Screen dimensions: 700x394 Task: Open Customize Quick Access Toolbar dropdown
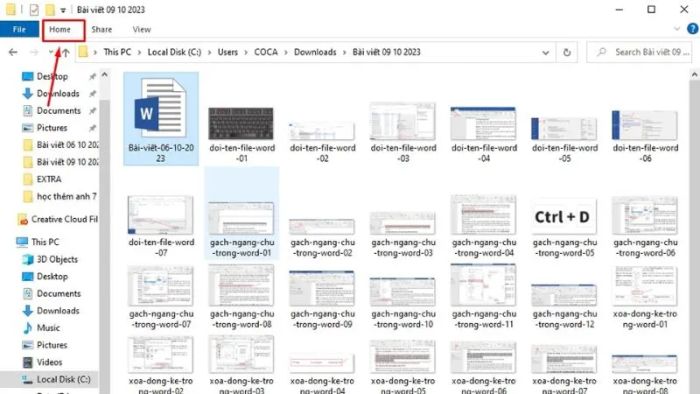(63, 10)
